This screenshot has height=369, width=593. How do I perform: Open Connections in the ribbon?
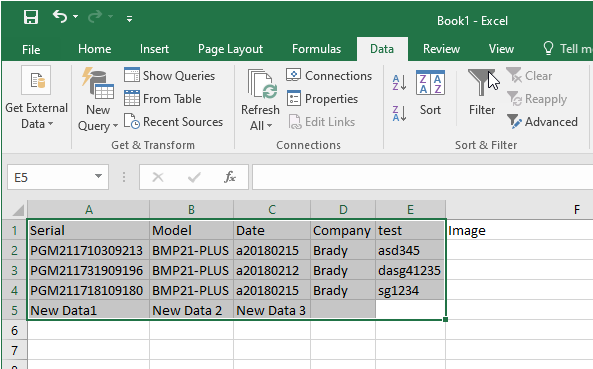329,76
